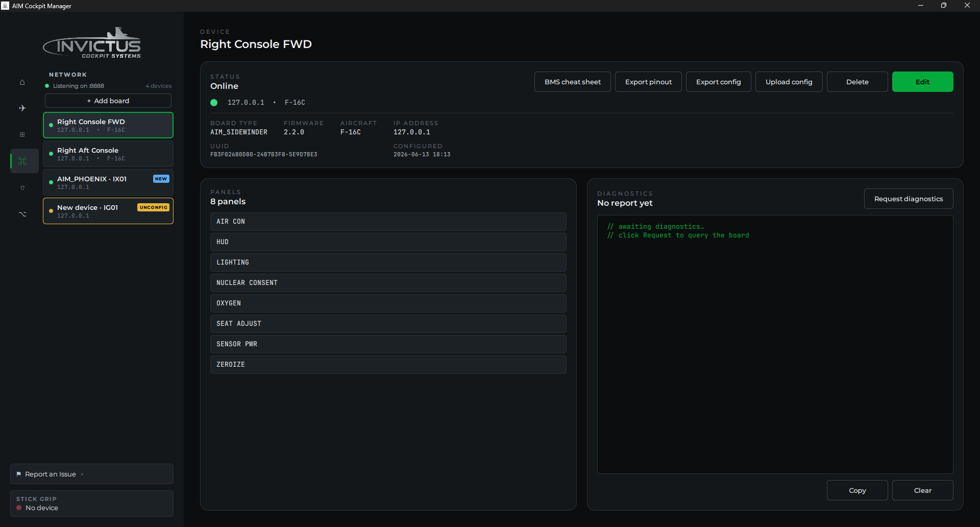
Task: Click the green Listening status dot
Action: point(47,86)
